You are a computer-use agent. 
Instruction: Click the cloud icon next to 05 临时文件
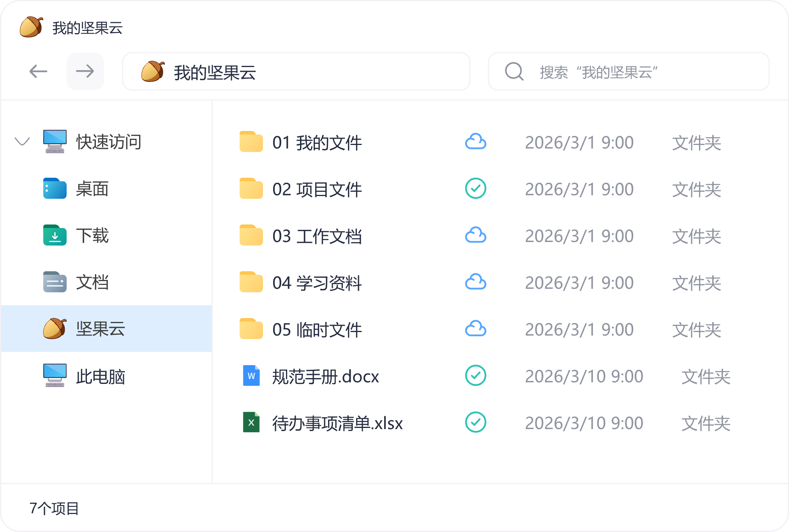coord(475,329)
